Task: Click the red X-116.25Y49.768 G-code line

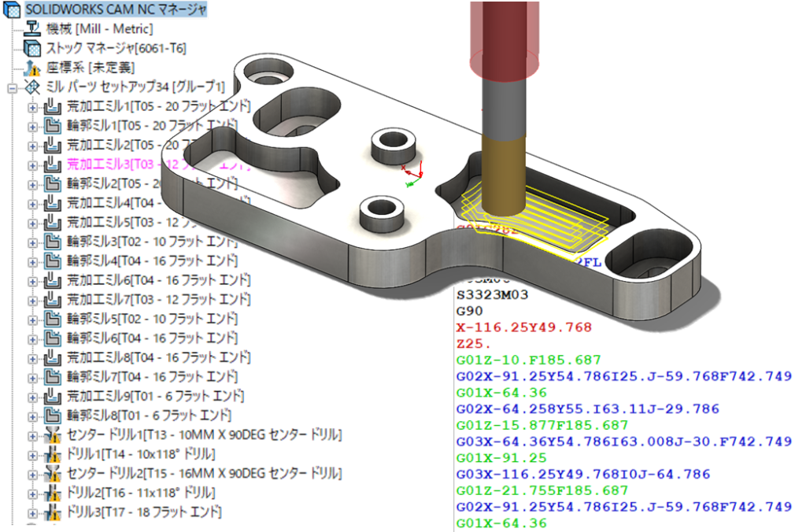Action: click(x=523, y=327)
